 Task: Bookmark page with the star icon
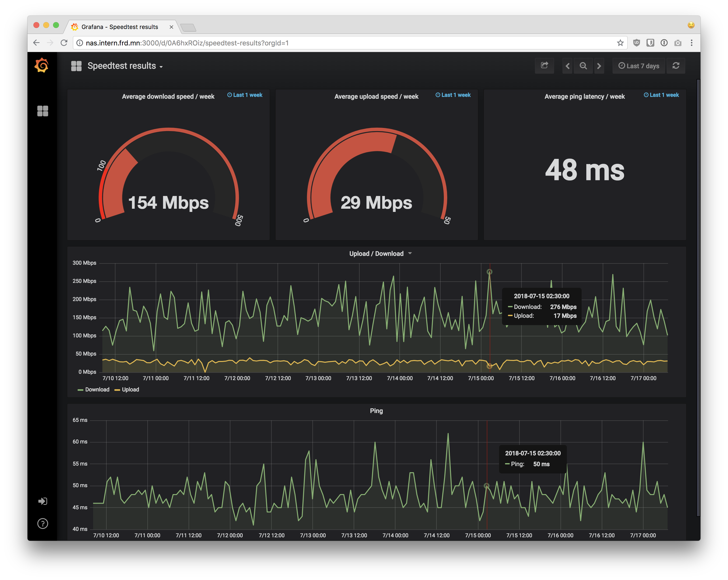click(x=620, y=43)
